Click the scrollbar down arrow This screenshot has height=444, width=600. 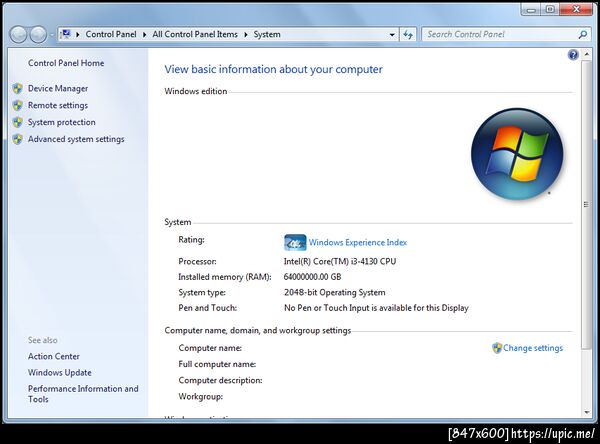(x=586, y=413)
